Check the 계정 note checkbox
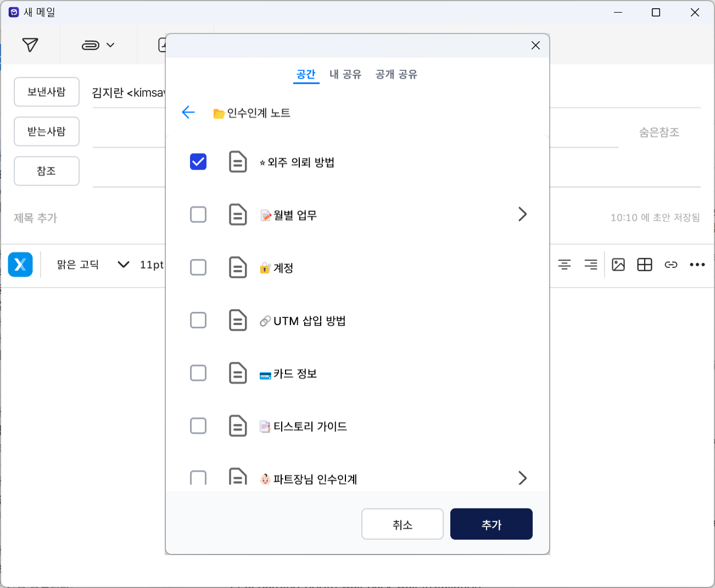Viewport: 715px width, 588px height. pyautogui.click(x=198, y=267)
